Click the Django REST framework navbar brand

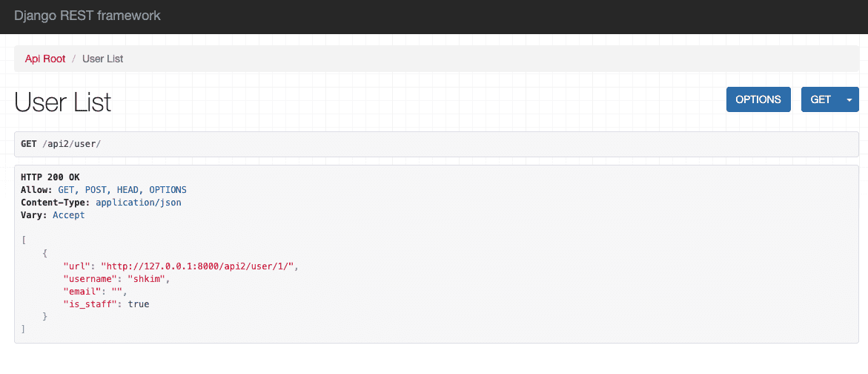(87, 16)
